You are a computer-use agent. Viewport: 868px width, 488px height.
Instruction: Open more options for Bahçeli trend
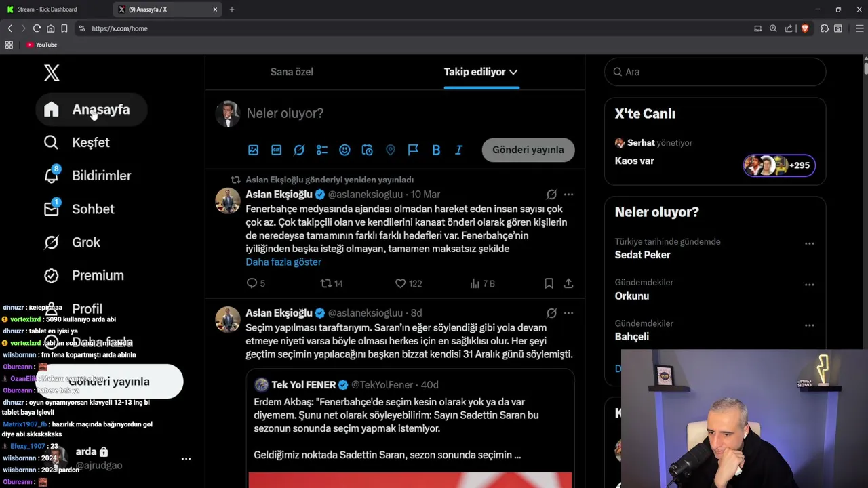(x=809, y=325)
